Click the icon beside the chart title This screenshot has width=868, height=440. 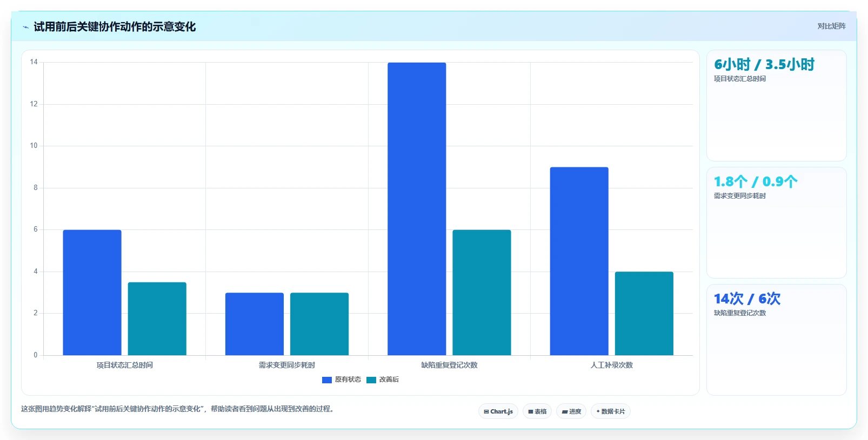pyautogui.click(x=25, y=27)
